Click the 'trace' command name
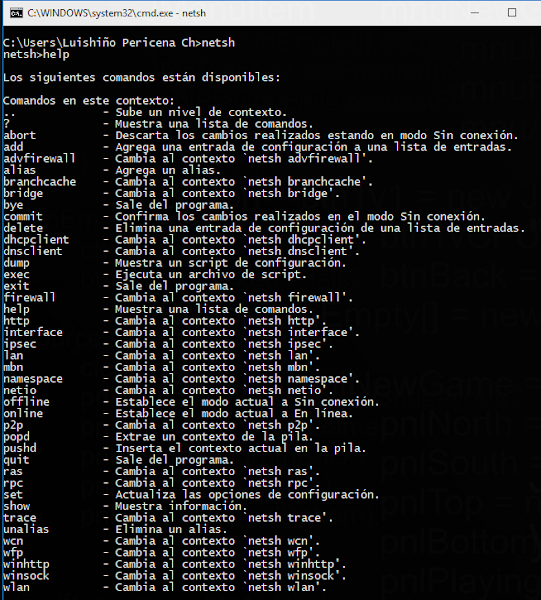This screenshot has height=600, width=541. (20, 518)
